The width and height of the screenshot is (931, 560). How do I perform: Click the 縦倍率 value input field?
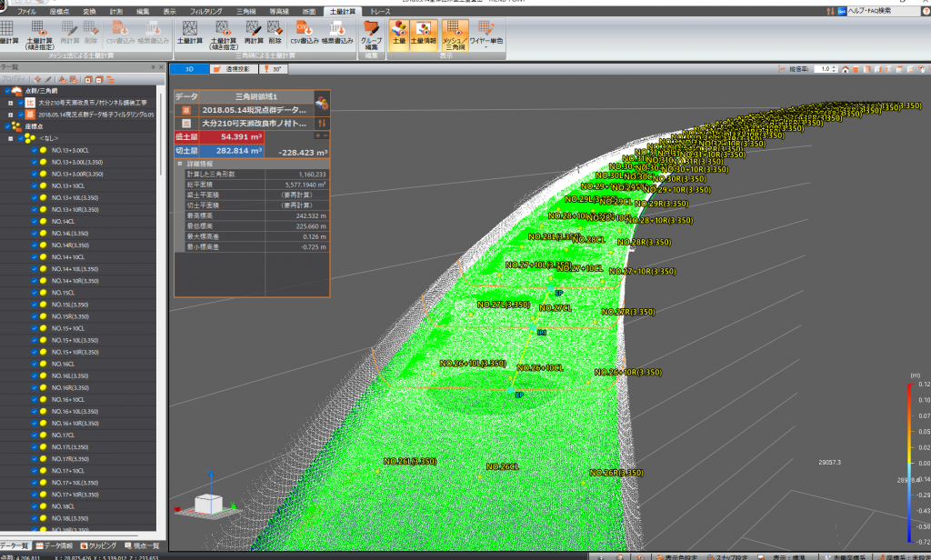coord(823,69)
